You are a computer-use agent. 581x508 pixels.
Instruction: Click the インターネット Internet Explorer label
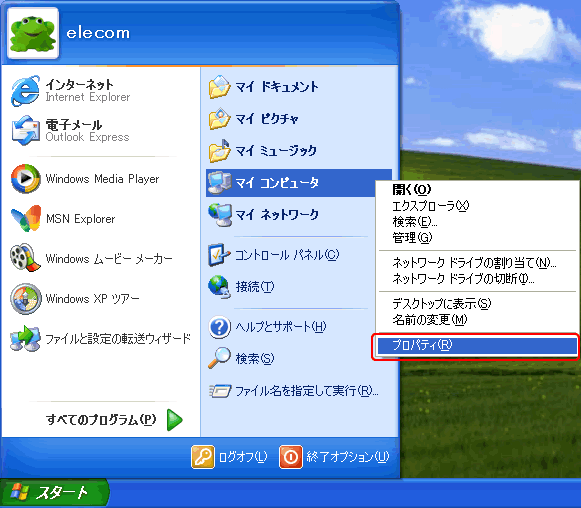point(87,90)
